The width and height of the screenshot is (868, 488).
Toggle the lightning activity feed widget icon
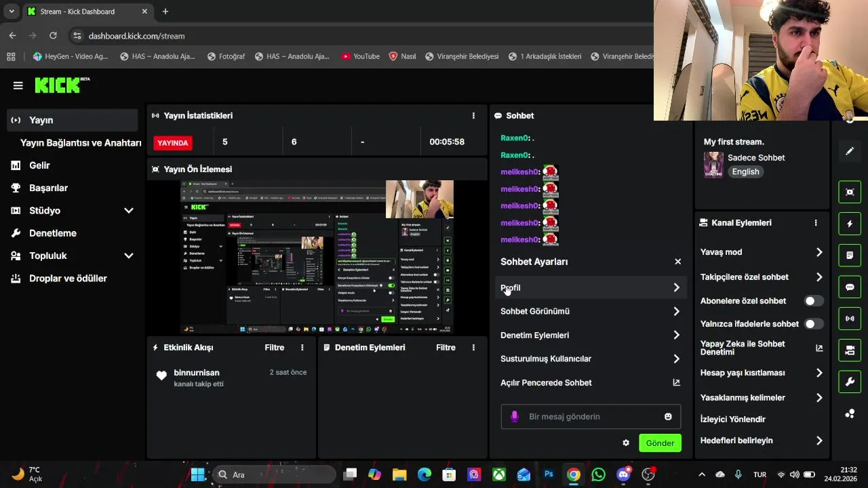pyautogui.click(x=850, y=224)
